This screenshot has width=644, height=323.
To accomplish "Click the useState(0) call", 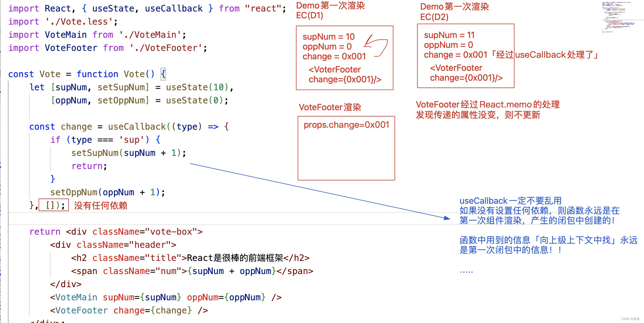I will (x=194, y=100).
